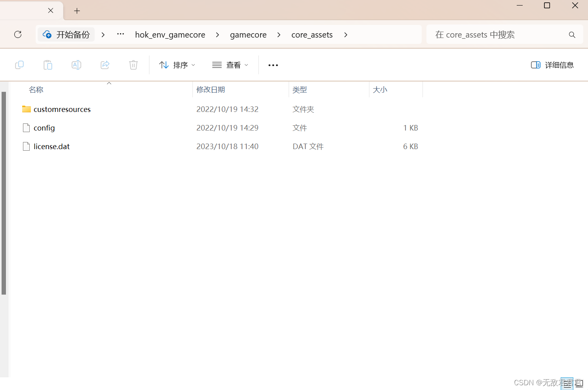Select the Rename icon
Viewport: 588px width, 390px height.
pyautogui.click(x=76, y=64)
